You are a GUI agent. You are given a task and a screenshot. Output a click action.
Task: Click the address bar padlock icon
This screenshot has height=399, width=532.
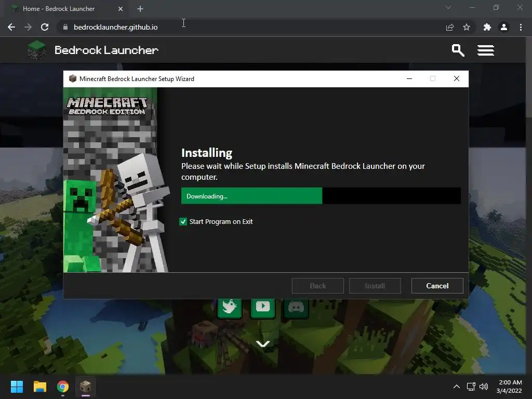(x=65, y=27)
